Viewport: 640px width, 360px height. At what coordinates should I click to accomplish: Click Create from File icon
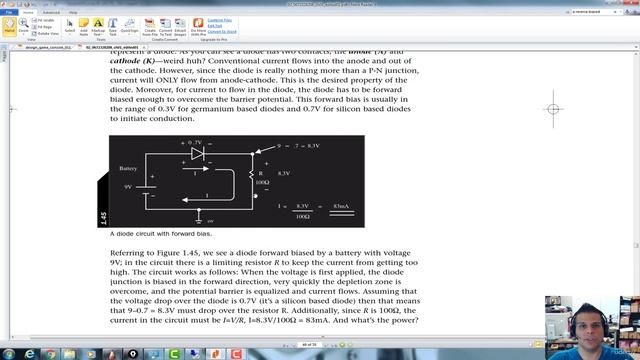click(150, 27)
